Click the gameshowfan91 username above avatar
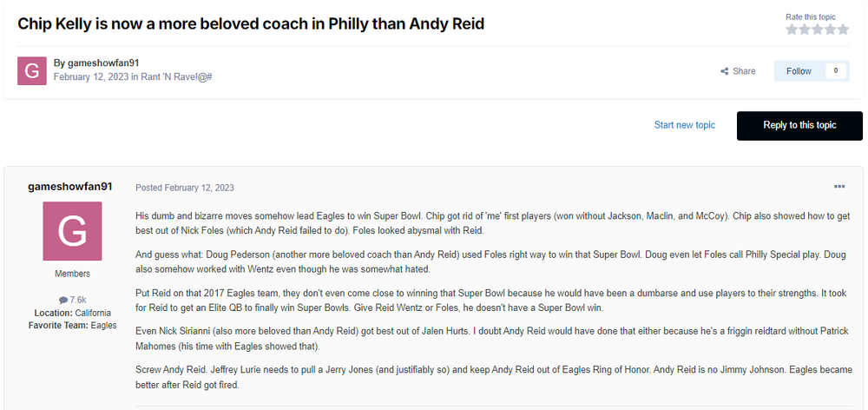 pos(70,187)
